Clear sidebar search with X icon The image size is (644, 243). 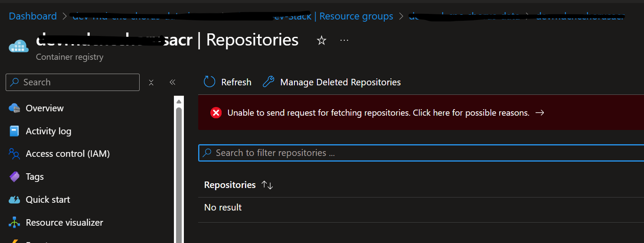tap(151, 82)
